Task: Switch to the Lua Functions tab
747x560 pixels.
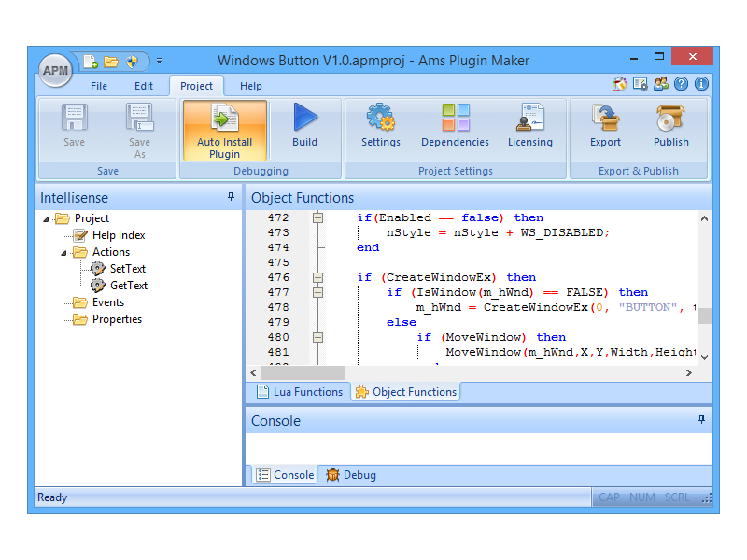Action: [x=300, y=392]
